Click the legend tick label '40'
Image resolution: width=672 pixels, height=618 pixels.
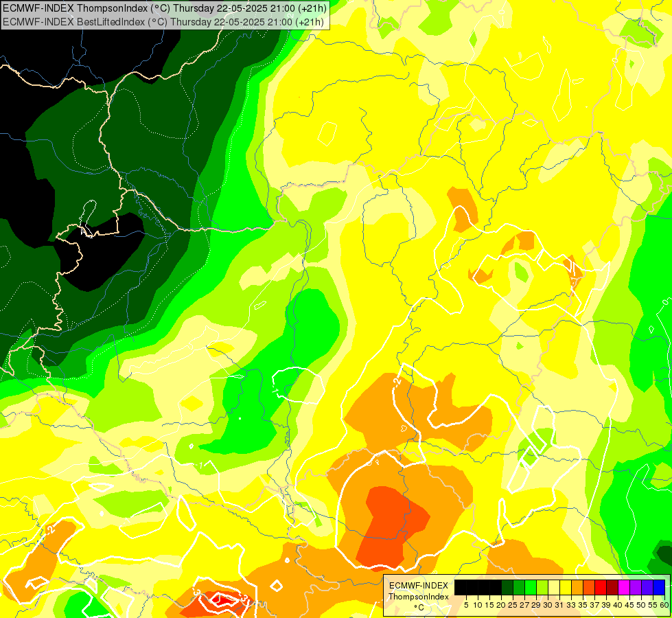pos(618,605)
